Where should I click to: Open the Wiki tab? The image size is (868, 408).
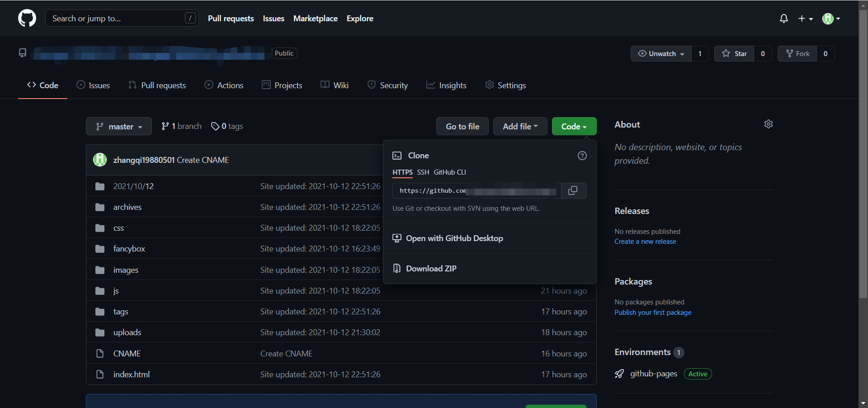pyautogui.click(x=335, y=85)
